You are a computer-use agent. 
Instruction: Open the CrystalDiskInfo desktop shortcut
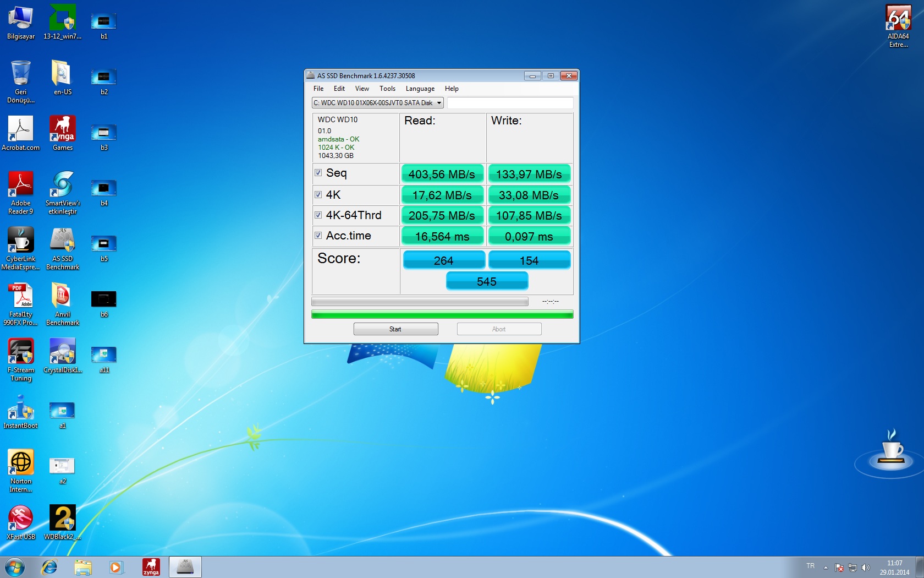tap(63, 353)
